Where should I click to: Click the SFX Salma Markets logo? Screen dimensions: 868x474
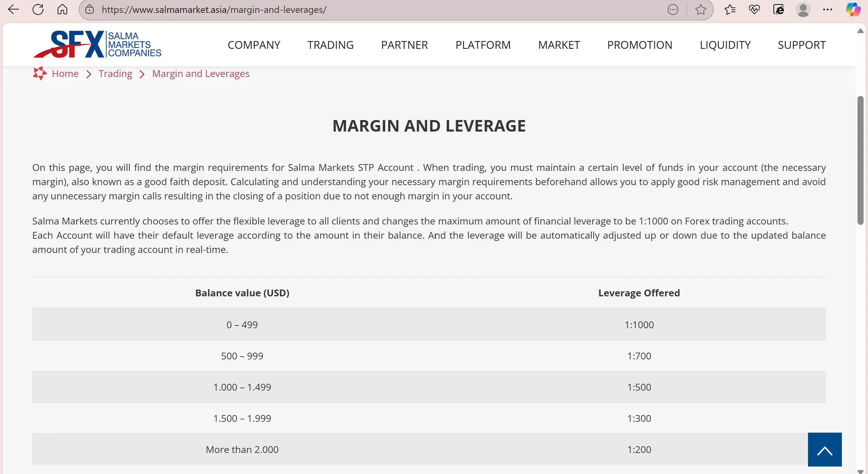[x=97, y=44]
